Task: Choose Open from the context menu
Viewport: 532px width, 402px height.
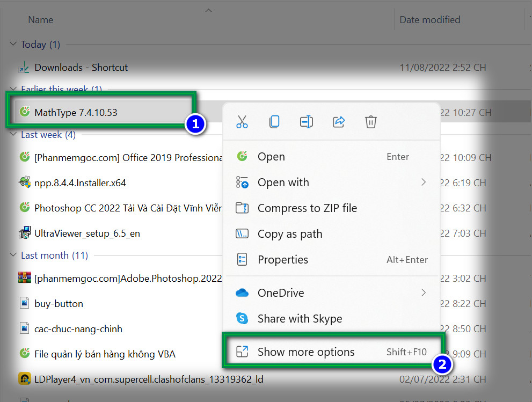Action: click(332, 157)
